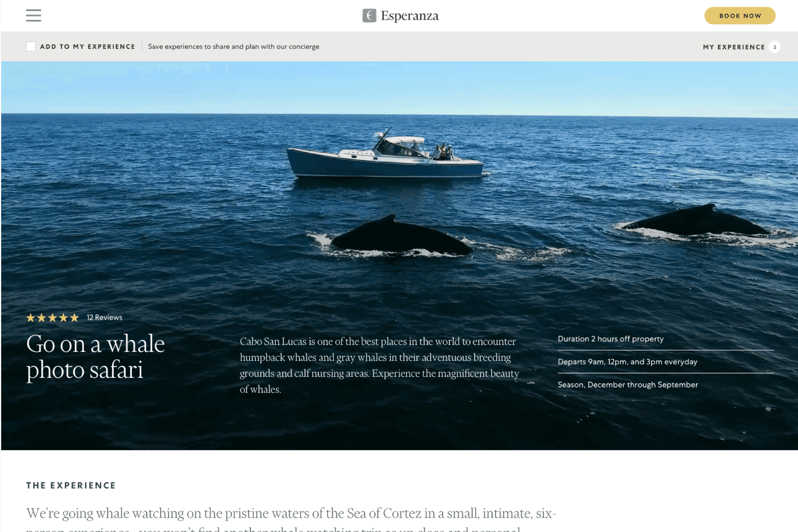This screenshot has height=532, width=798.
Task: Click the Season December through September row
Action: tap(666, 385)
